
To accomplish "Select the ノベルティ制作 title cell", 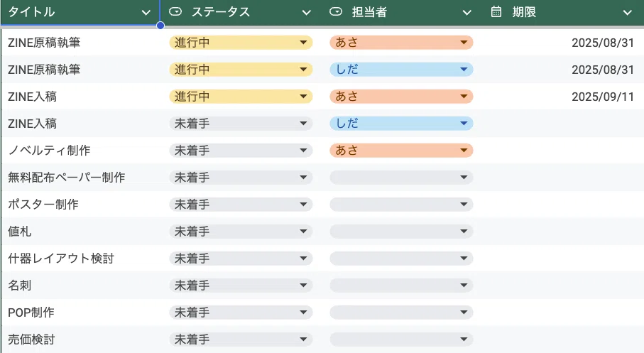I will [x=80, y=151].
